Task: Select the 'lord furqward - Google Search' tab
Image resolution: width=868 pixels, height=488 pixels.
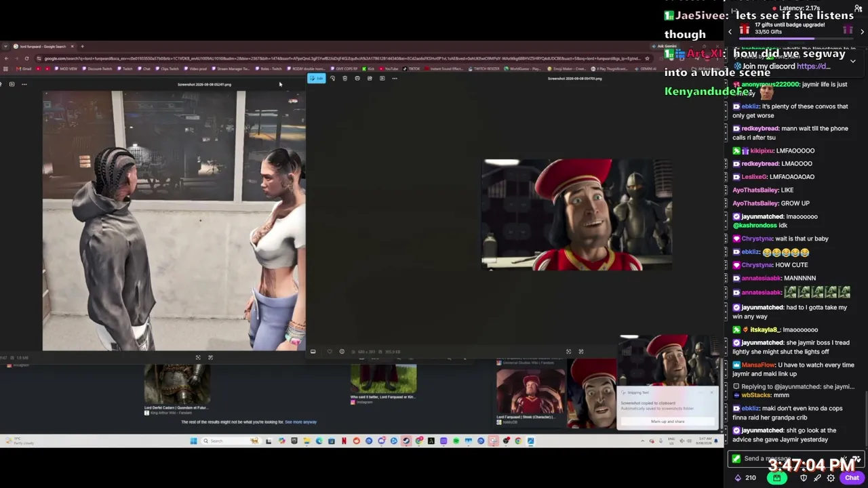Action: pyautogui.click(x=42, y=47)
